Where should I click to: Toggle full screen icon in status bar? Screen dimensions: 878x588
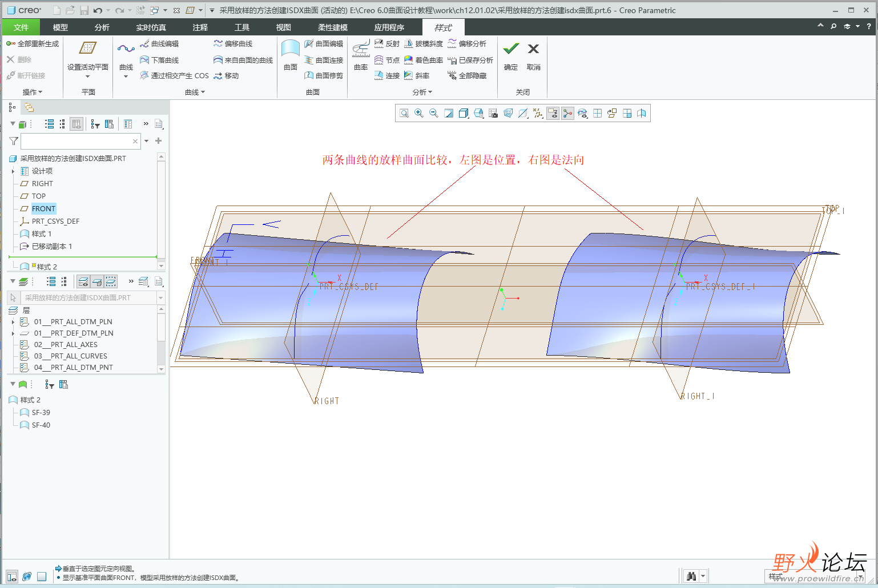point(42,577)
